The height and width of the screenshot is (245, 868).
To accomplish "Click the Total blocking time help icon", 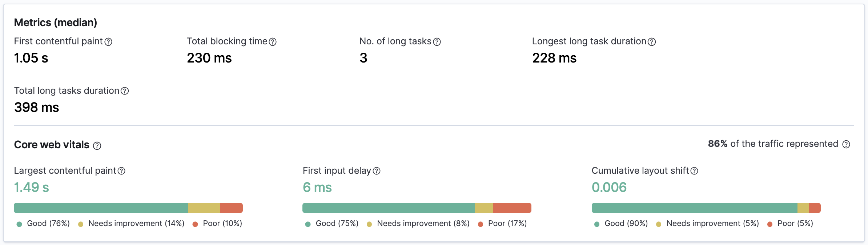I will click(x=272, y=41).
